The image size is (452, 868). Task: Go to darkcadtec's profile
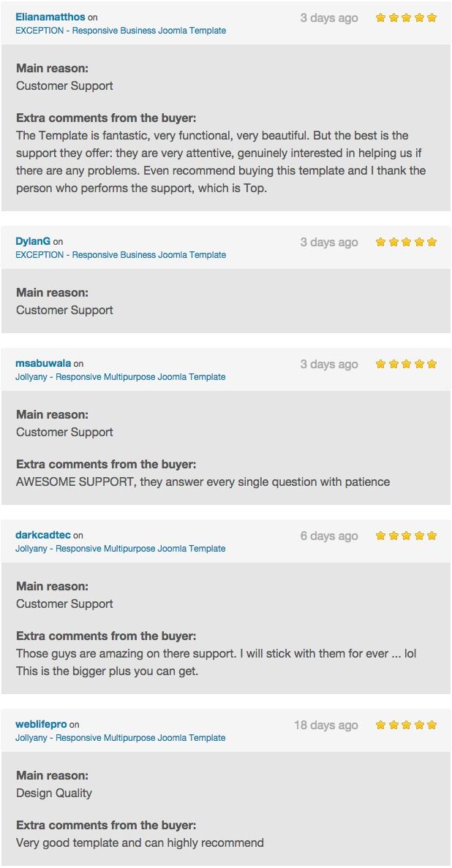pos(43,535)
